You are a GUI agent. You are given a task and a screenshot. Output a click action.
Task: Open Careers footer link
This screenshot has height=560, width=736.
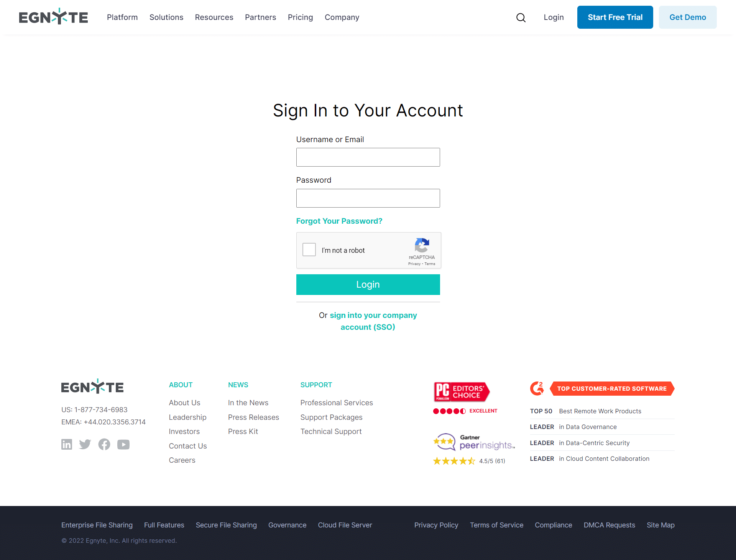pos(182,460)
